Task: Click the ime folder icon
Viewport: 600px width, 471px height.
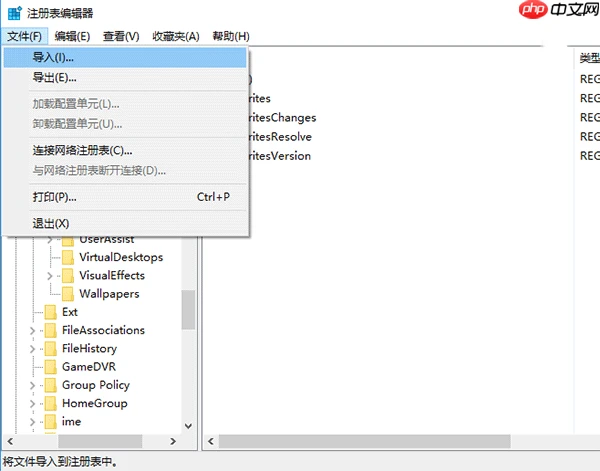Action: click(x=51, y=422)
